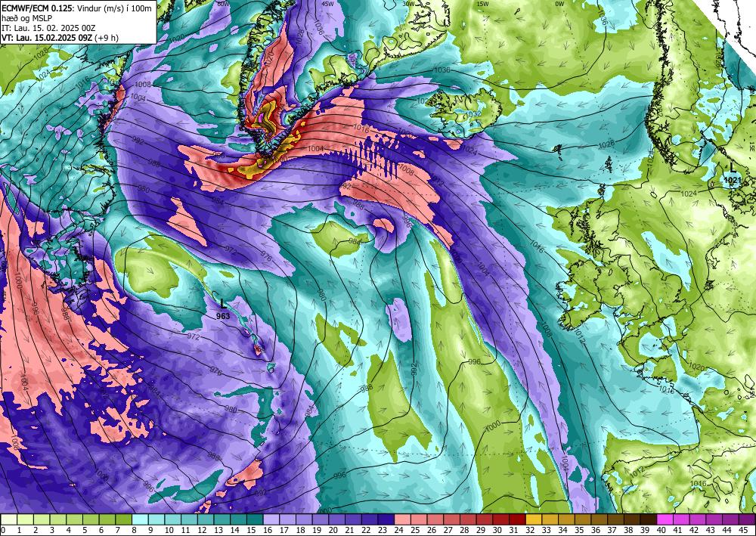756x536 pixels.
Task: Click the low pressure marker 'L 963'
Action: [x=223, y=309]
